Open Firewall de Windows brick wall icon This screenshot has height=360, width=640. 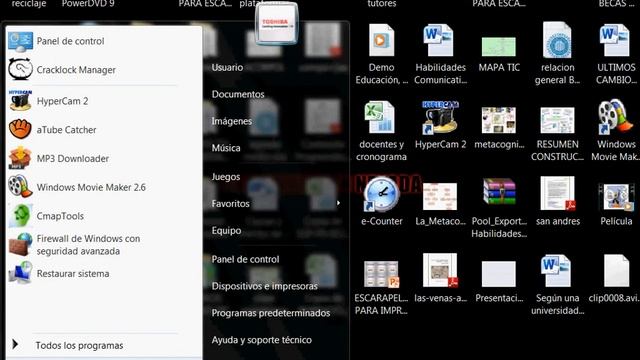(20, 244)
